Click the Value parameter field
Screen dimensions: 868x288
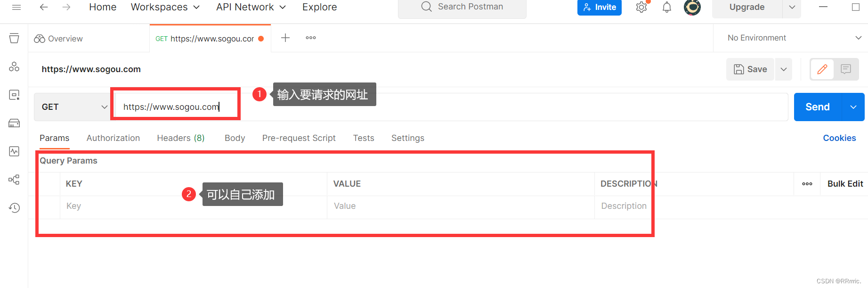(461, 206)
